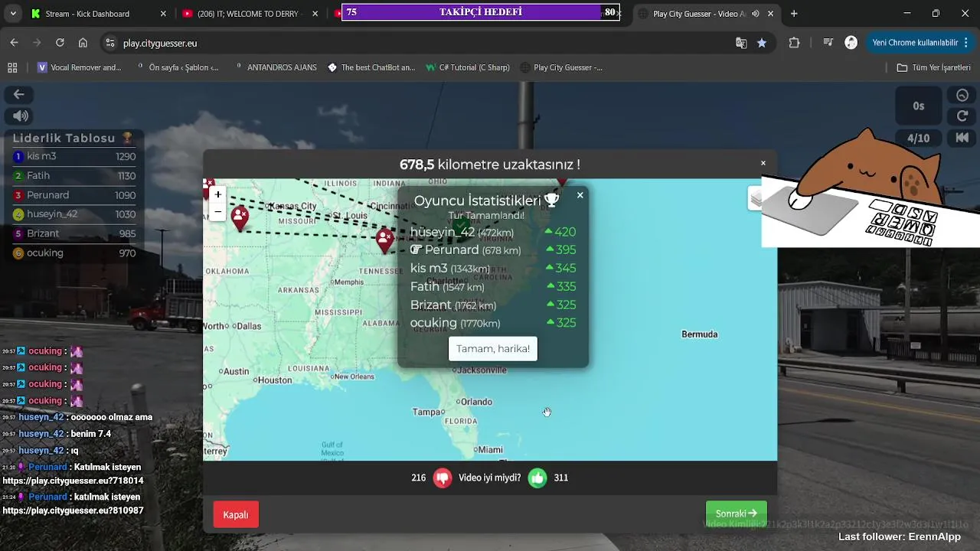Restart video with skip-to-start icon
This screenshot has height=551, width=980.
point(962,139)
